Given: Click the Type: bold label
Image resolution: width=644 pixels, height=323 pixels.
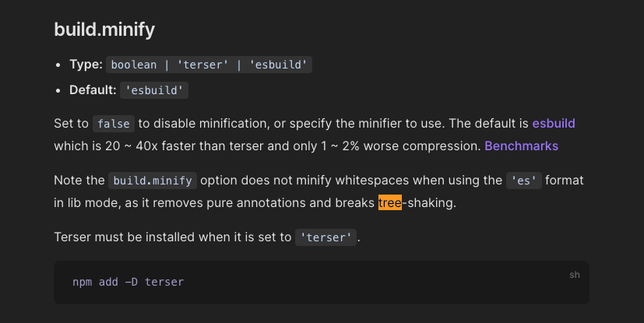Looking at the screenshot, I should pyautogui.click(x=86, y=65).
